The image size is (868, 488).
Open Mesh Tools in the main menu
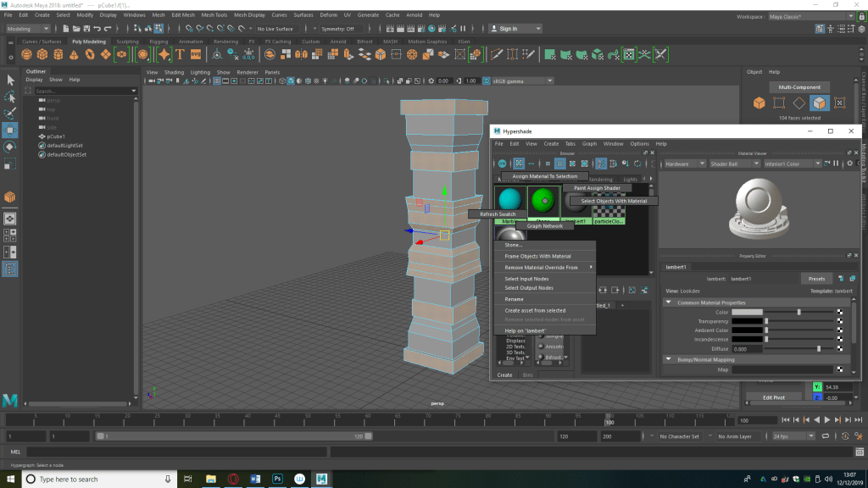coord(214,15)
